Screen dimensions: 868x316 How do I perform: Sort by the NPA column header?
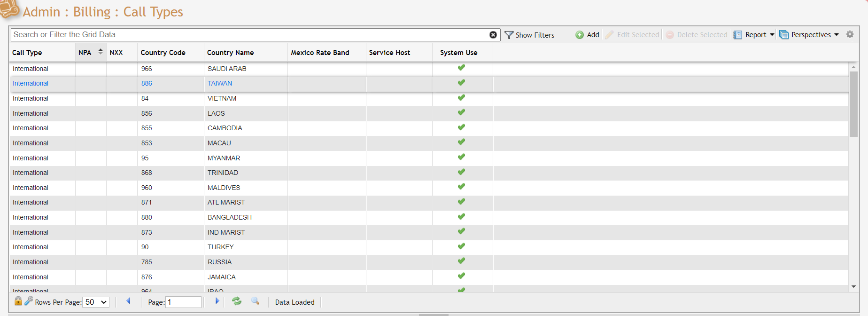[x=85, y=53]
